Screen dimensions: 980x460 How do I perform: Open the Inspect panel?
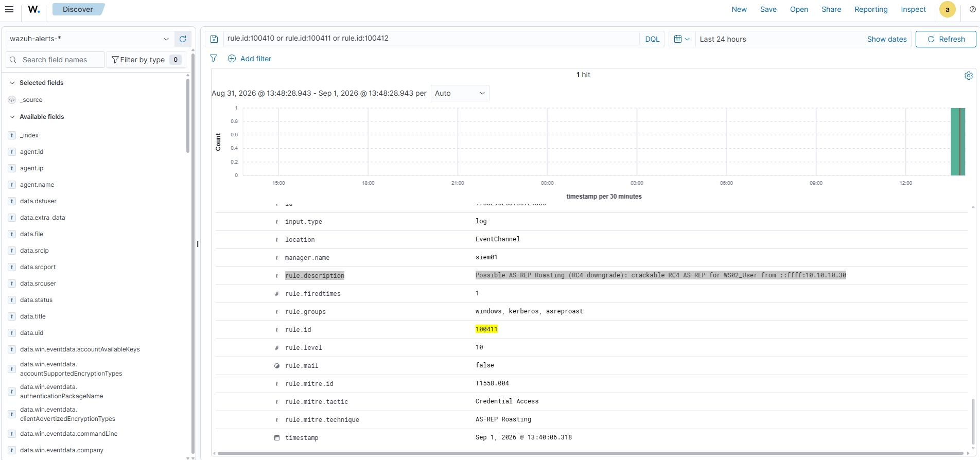913,9
